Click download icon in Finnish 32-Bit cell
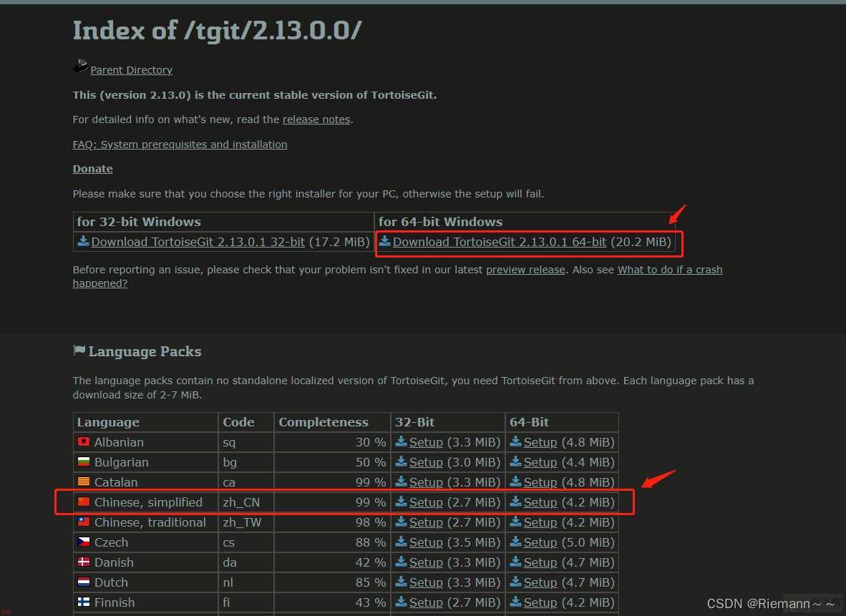Viewport: 846px width, 616px height. (x=401, y=601)
